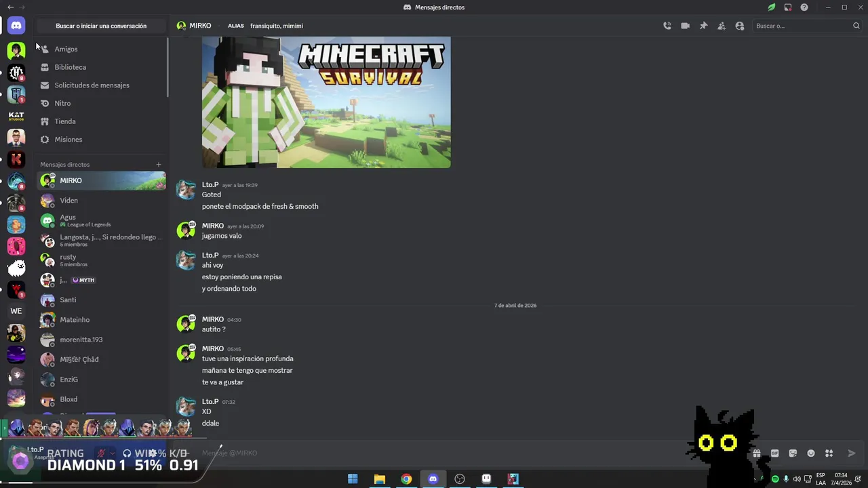This screenshot has width=868, height=488.
Task: Open the gift Nitro icon in message bar
Action: pos(757,453)
